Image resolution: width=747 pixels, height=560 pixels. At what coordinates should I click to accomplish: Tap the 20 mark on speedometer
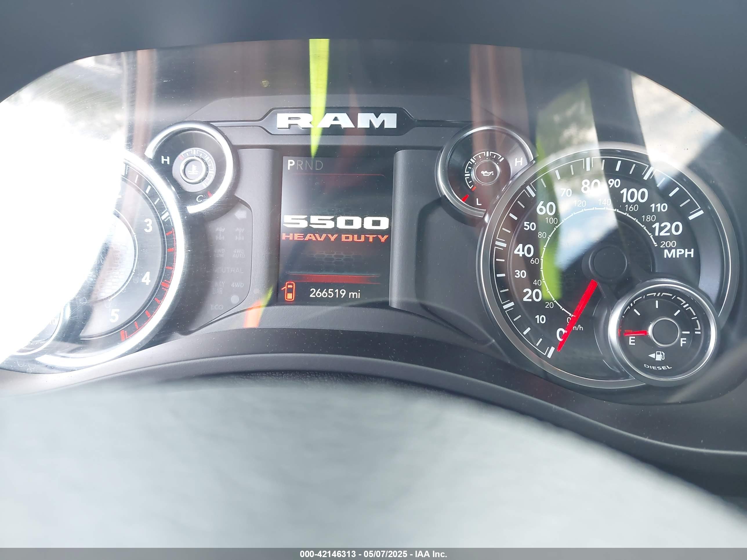(x=532, y=295)
